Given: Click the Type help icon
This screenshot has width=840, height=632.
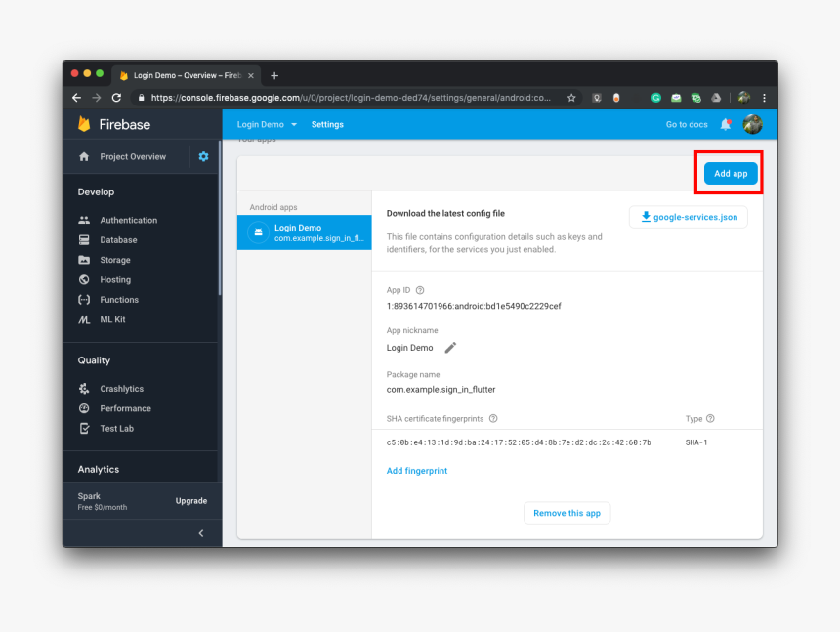Looking at the screenshot, I should [710, 418].
